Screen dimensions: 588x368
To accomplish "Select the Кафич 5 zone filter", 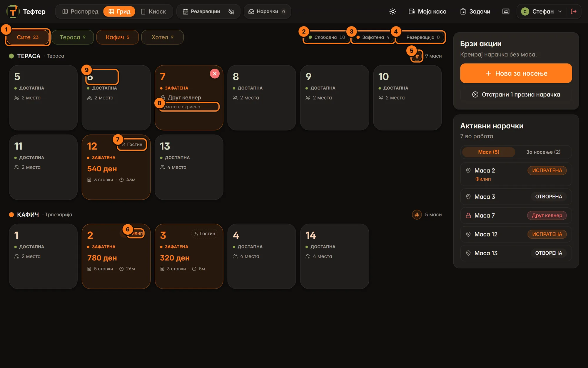I will tap(118, 37).
